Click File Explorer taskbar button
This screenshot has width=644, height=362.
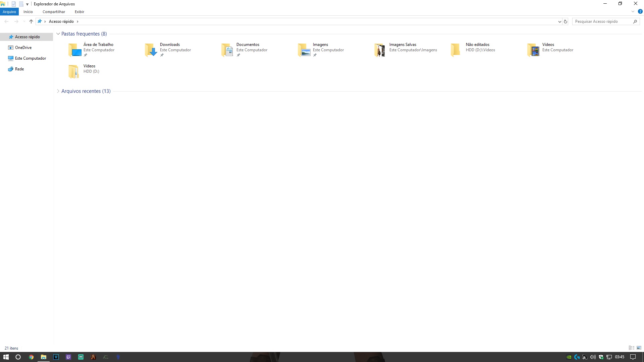pyautogui.click(x=44, y=357)
